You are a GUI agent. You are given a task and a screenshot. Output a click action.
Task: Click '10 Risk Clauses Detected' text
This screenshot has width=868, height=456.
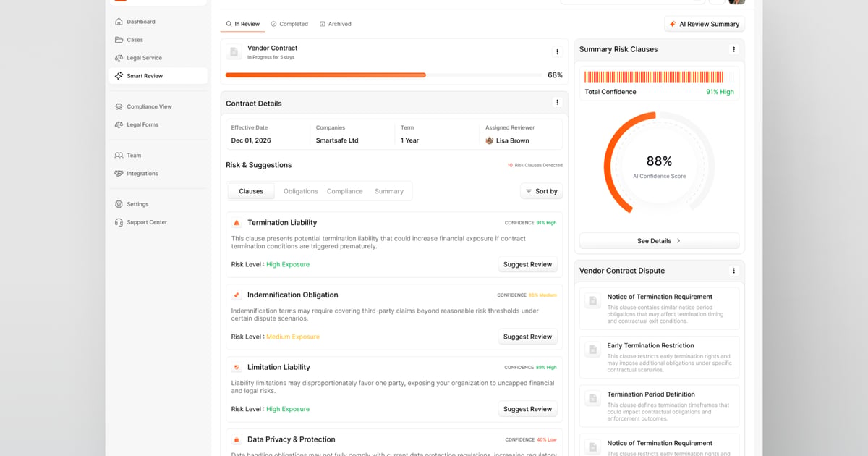tap(535, 165)
